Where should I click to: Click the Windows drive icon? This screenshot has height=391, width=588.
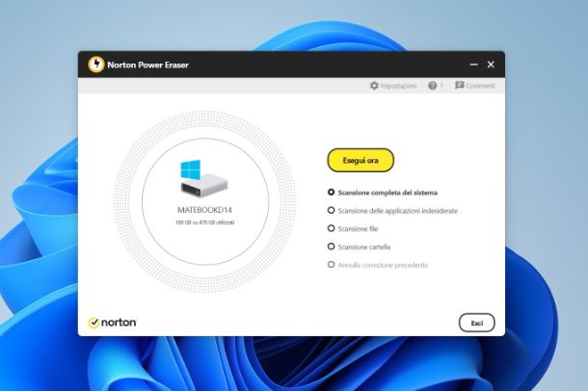pos(203,179)
